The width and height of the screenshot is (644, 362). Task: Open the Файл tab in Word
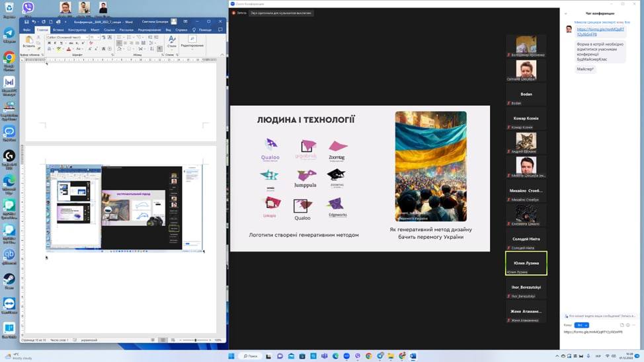click(27, 30)
